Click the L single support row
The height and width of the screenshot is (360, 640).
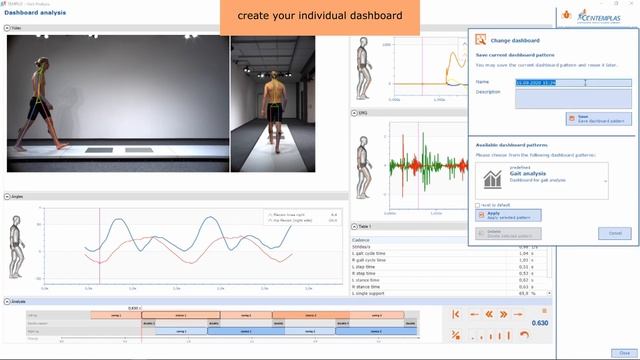pyautogui.click(x=448, y=293)
